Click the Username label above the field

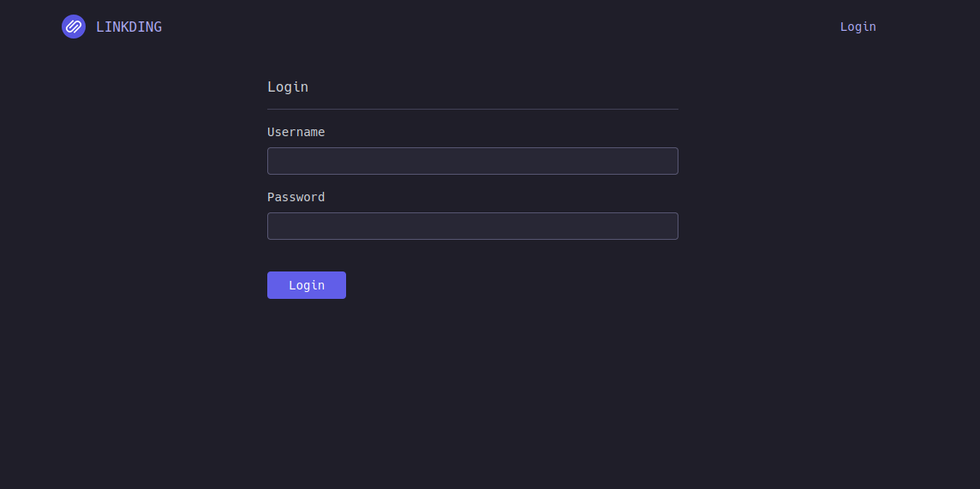click(296, 132)
